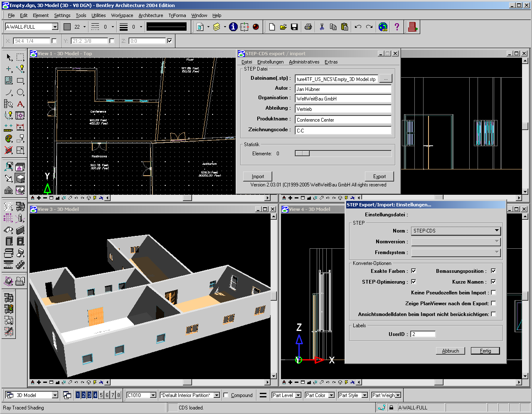Open the 3D Model selector dropdown
532x414 pixels.
tap(32, 395)
